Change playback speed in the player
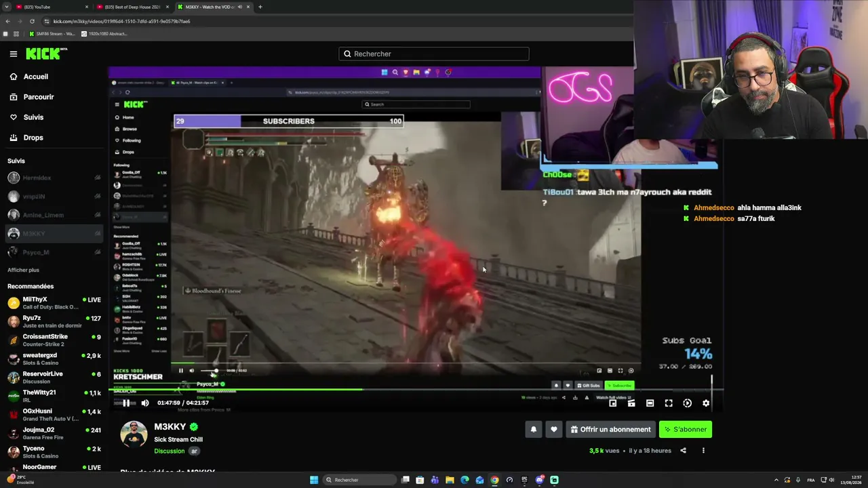The width and height of the screenshot is (868, 488). [x=687, y=403]
